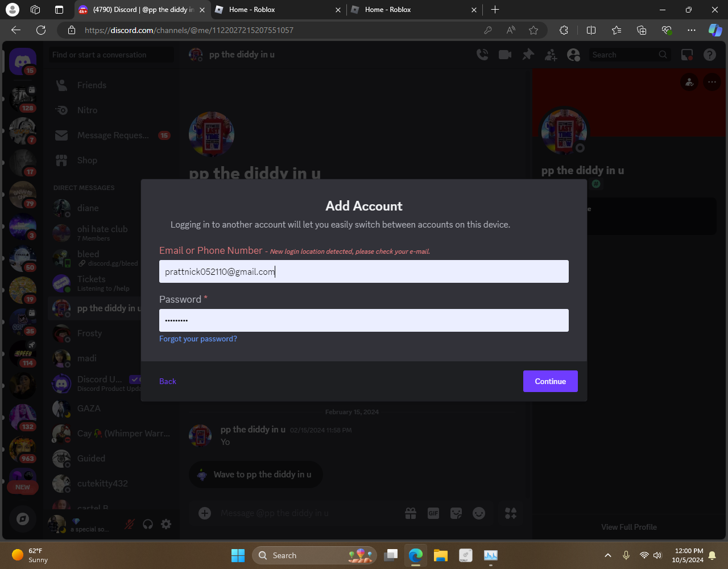Image resolution: width=728 pixels, height=569 pixels.
Task: Click the friend status icon on profile
Action: tap(689, 83)
